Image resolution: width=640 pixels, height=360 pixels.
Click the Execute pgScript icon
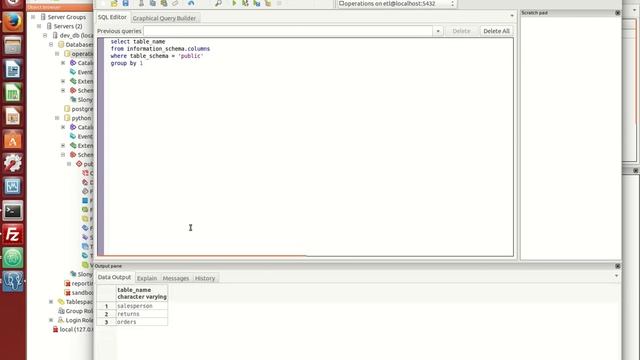(245, 3)
